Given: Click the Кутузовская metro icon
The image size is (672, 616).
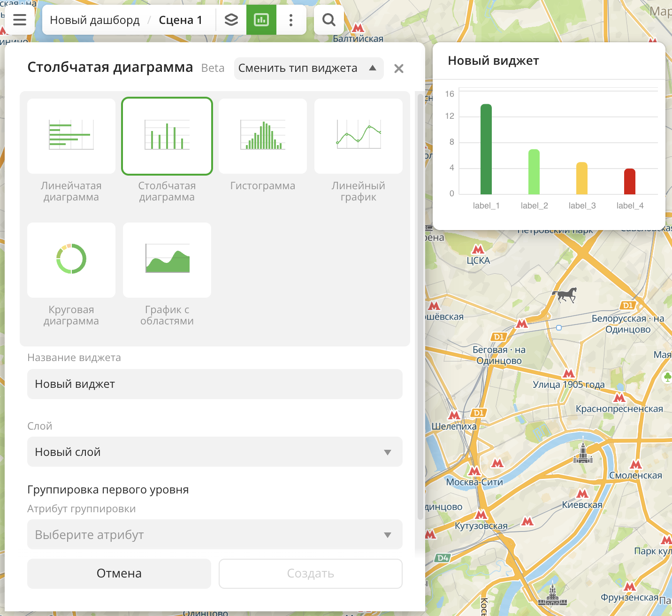Looking at the screenshot, I should (x=481, y=515).
